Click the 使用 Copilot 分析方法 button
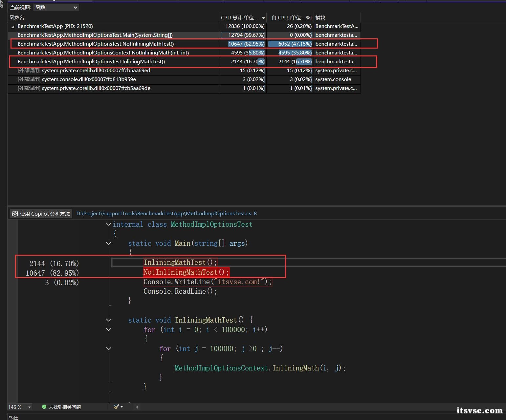 coord(41,214)
